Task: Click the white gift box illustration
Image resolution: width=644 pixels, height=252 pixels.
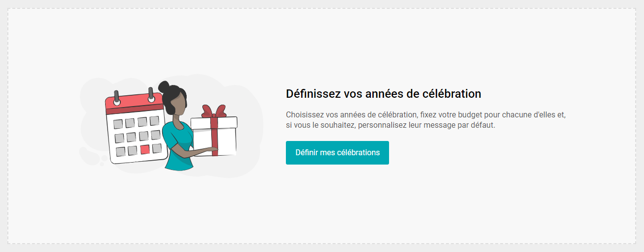Action: click(x=214, y=136)
